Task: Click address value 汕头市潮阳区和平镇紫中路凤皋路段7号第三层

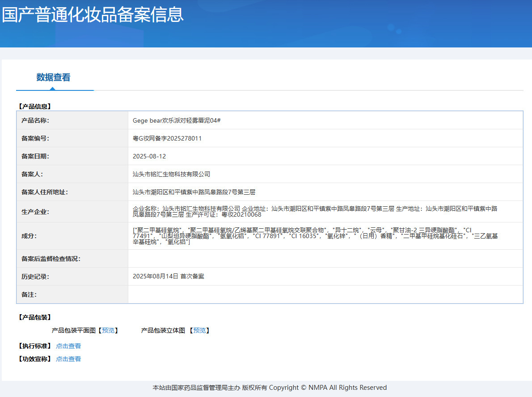Action: (194, 192)
